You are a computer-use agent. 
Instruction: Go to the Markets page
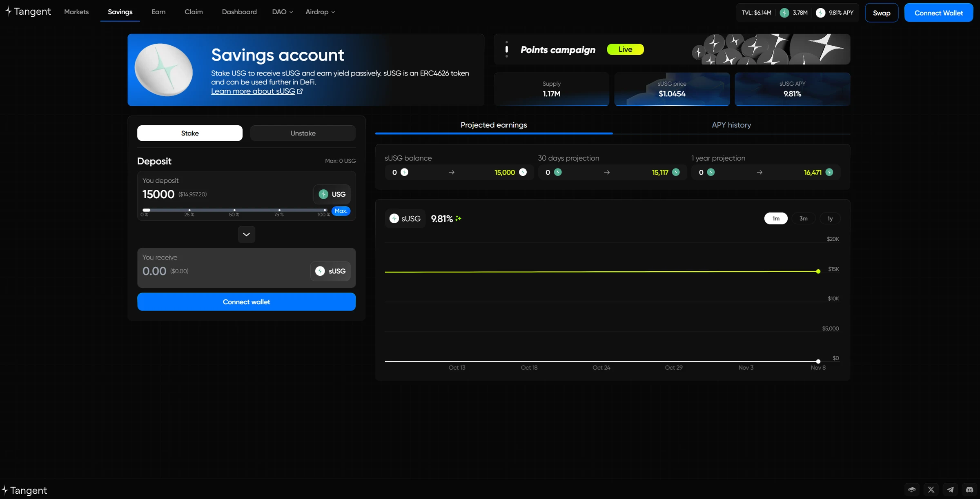(76, 12)
